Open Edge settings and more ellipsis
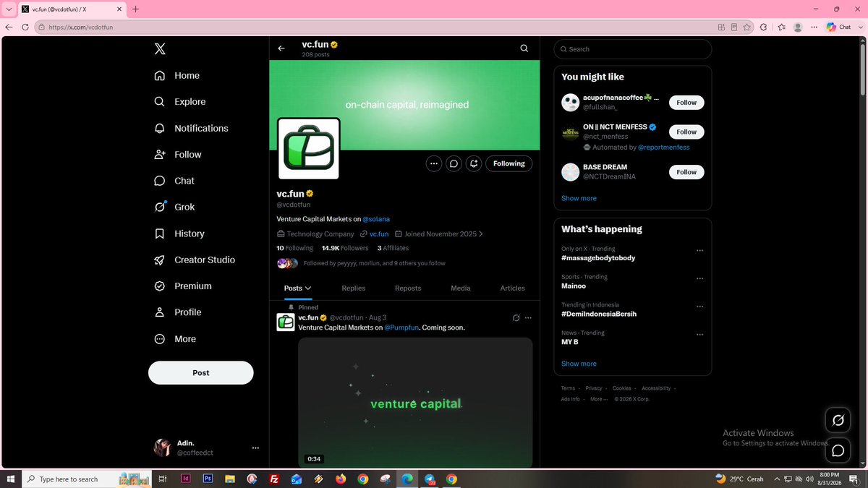Image resolution: width=868 pixels, height=488 pixels. pyautogui.click(x=814, y=27)
